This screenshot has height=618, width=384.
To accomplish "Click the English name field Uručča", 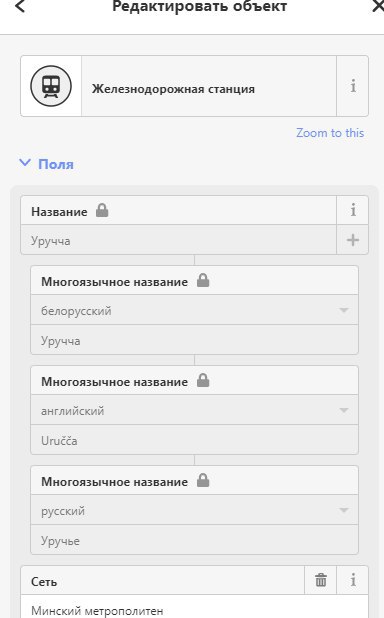I will click(194, 440).
